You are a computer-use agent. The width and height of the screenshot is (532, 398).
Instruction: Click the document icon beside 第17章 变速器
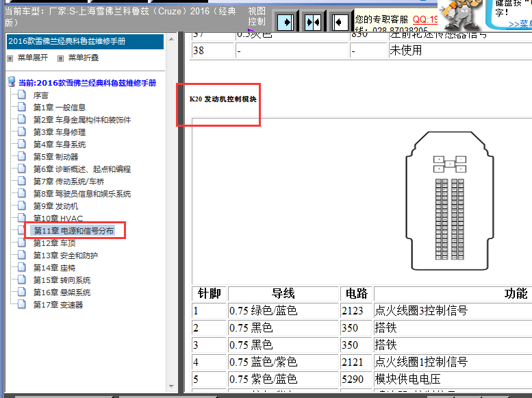click(x=22, y=304)
